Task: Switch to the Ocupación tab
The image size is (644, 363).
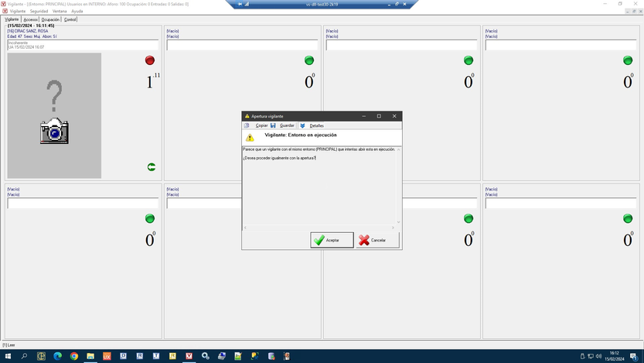Action: coord(50,19)
